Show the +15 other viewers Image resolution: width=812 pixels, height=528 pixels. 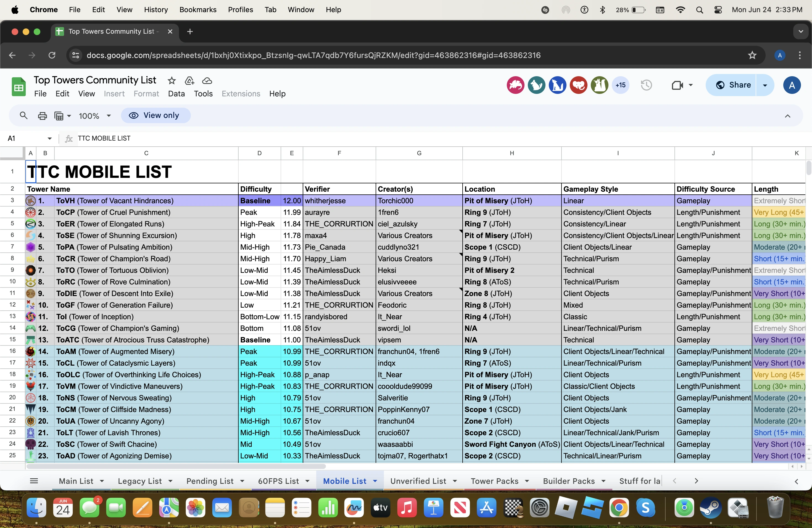coord(620,85)
